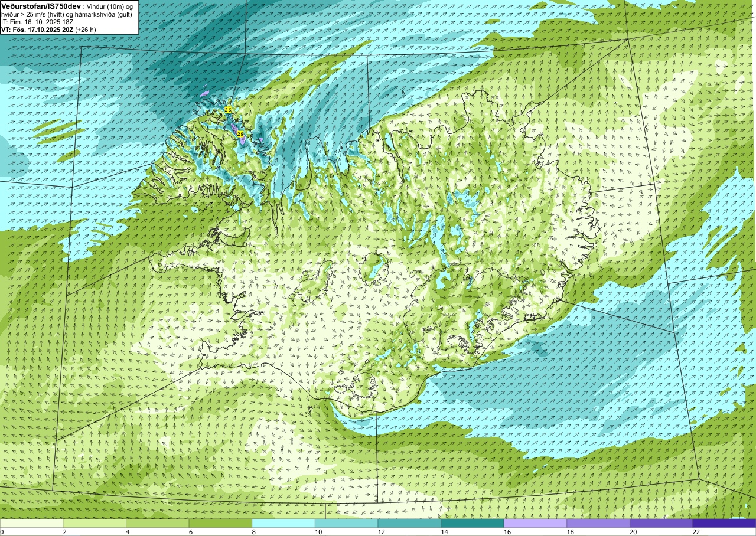
Task: Click the 'IT: Fim. 16. 10. 2025 18Z' line
Action: click(37, 22)
